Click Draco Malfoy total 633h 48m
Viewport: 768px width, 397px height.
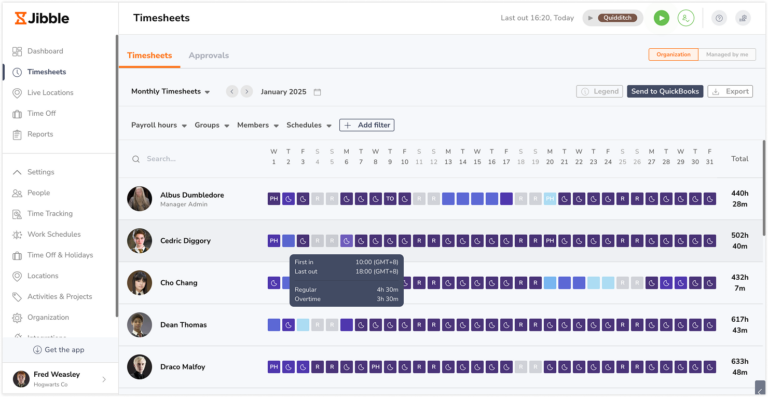coord(740,367)
